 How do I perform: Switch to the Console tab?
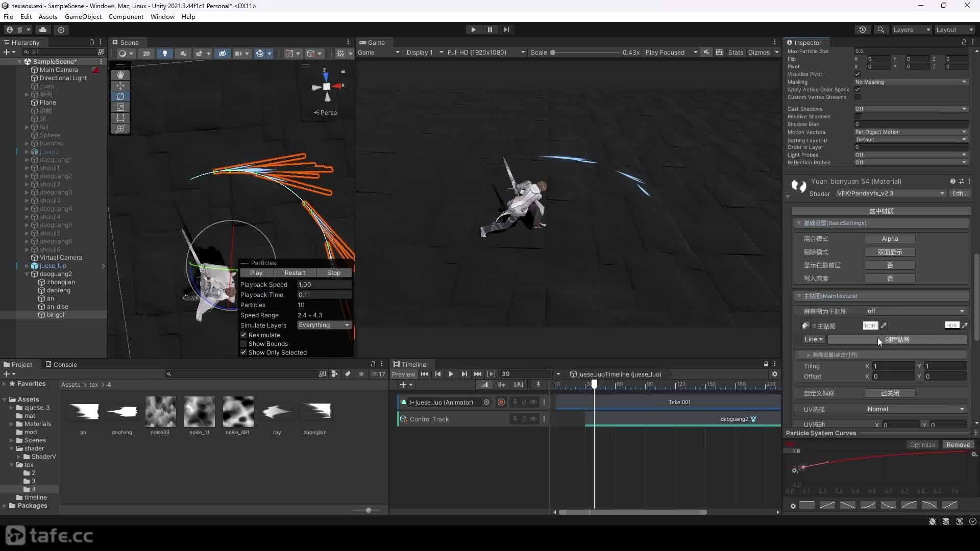tap(61, 364)
